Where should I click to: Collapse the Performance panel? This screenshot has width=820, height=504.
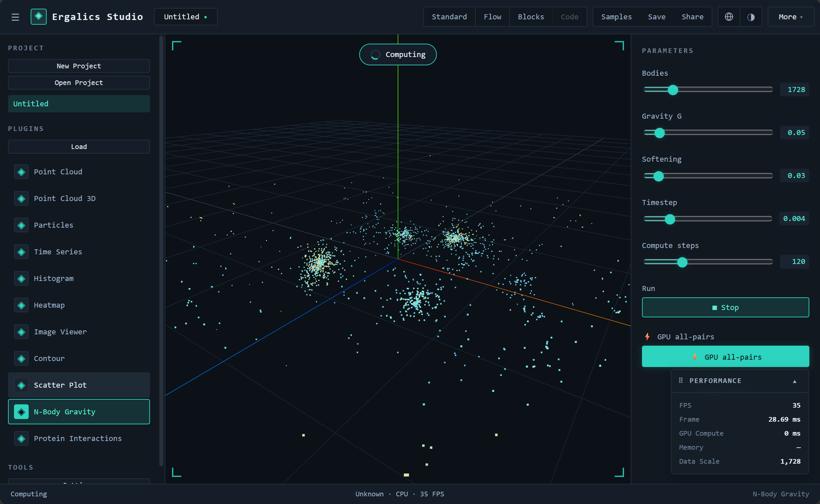tap(795, 381)
